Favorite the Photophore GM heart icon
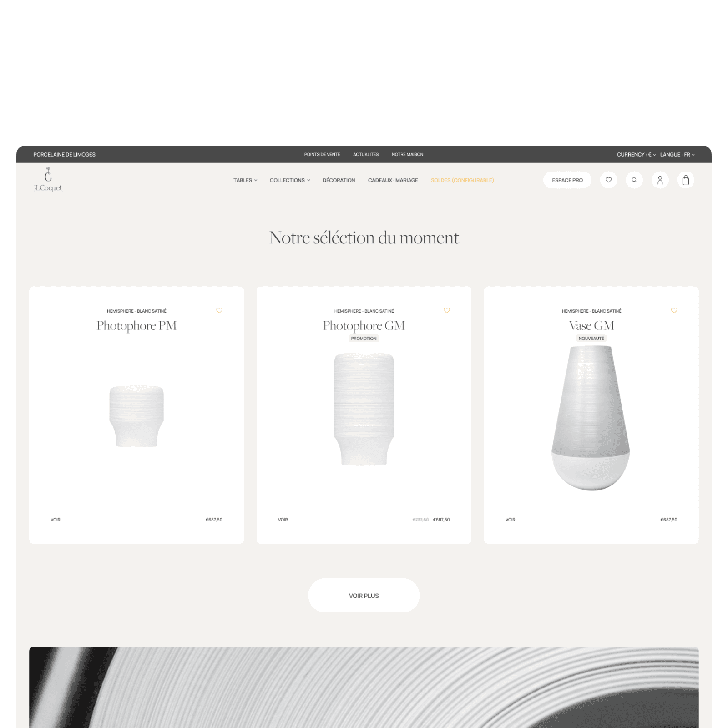The height and width of the screenshot is (728, 728). coord(447,310)
